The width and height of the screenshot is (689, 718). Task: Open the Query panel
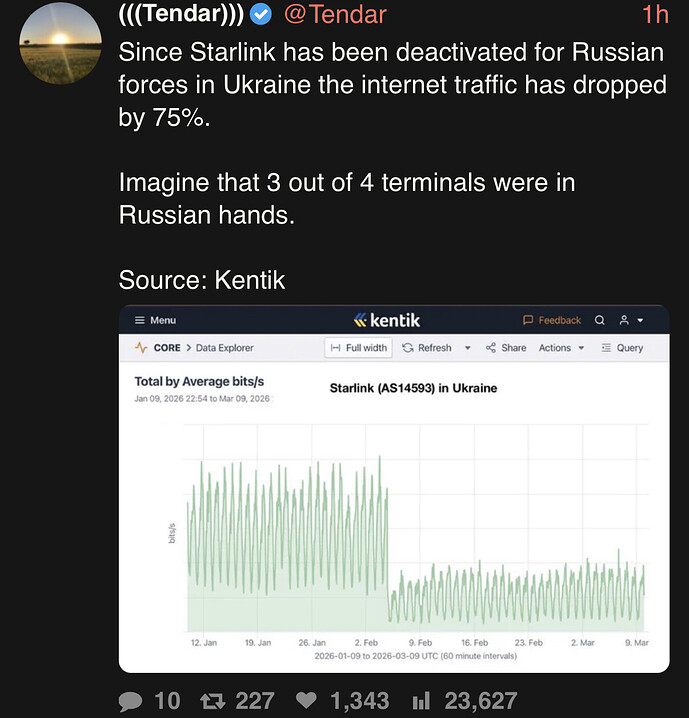(x=622, y=348)
